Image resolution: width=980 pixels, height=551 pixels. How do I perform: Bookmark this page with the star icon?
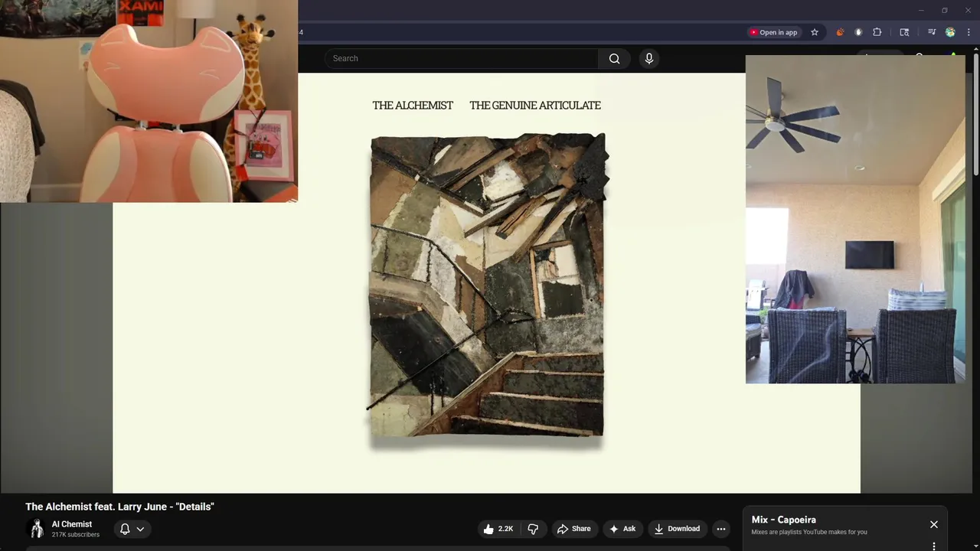(x=815, y=32)
